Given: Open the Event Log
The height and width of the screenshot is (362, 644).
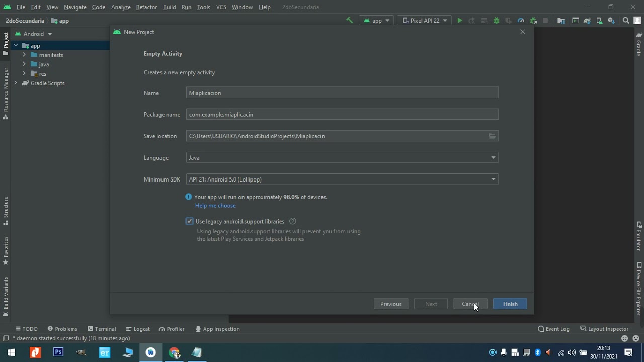Looking at the screenshot, I should (553, 329).
